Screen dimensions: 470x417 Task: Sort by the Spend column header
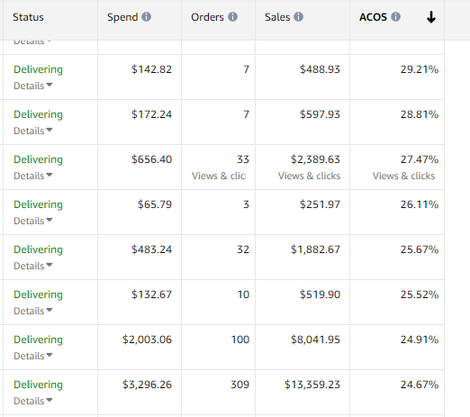[122, 17]
